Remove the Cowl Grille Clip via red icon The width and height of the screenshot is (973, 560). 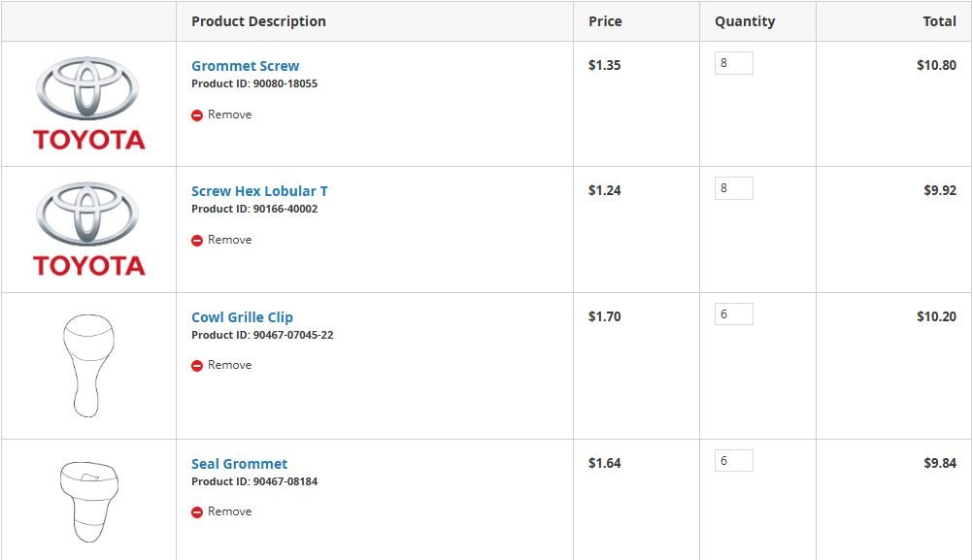click(x=197, y=366)
